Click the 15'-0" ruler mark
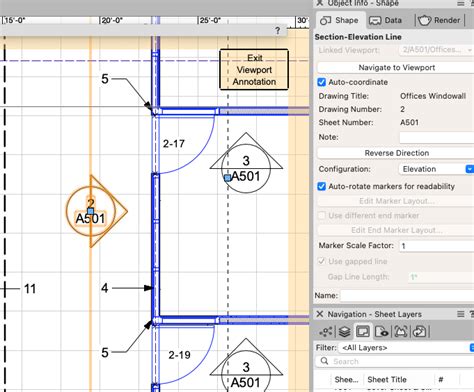The image size is (474, 392). (14, 21)
